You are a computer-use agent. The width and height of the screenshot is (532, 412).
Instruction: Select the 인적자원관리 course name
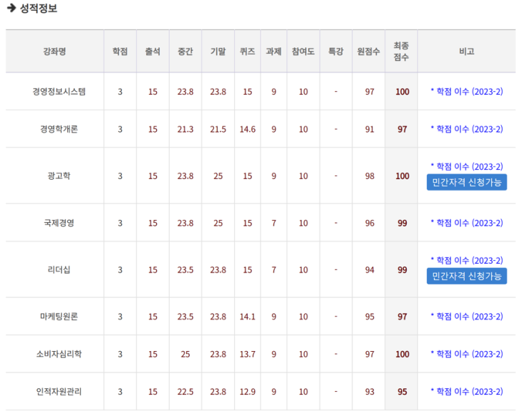coord(59,391)
